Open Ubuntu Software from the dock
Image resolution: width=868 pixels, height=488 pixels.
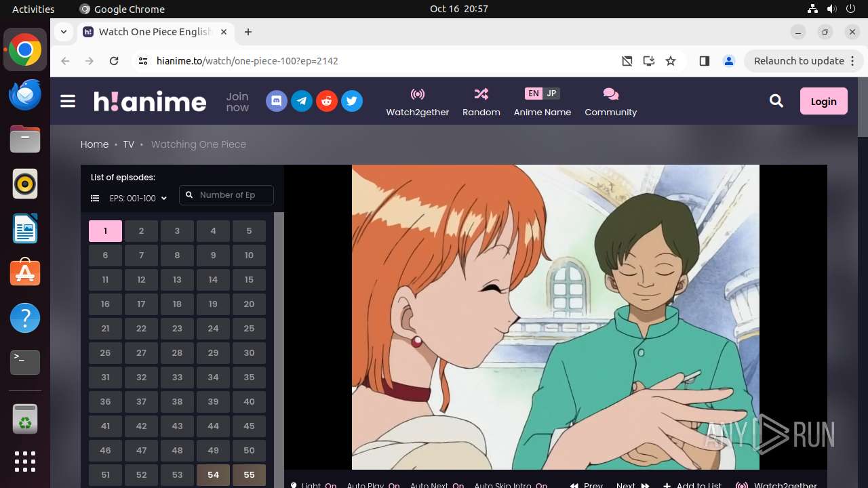point(25,273)
